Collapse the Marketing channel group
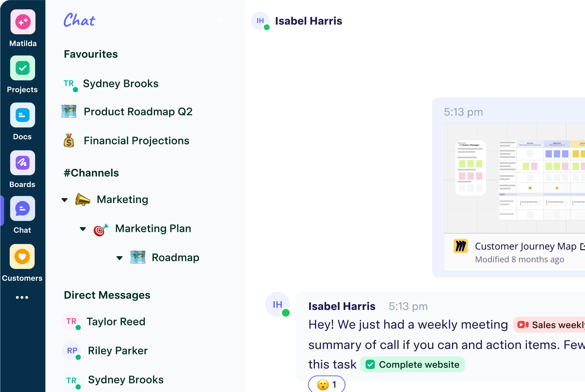The width and height of the screenshot is (585, 392). [65, 200]
